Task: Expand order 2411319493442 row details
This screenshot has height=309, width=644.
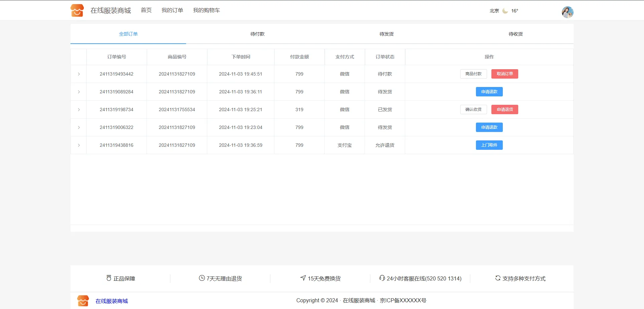Action: [79, 74]
